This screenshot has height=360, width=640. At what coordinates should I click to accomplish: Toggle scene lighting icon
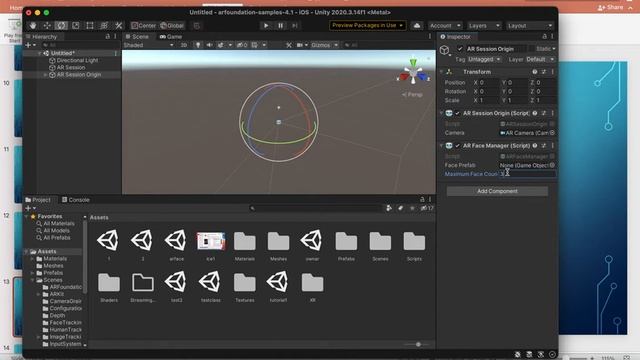click(198, 45)
